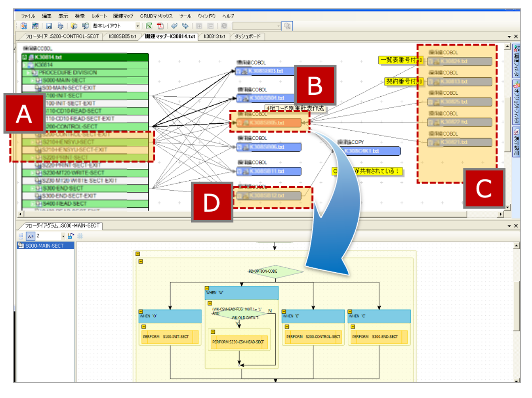Viewport: 532px width, 398px height.
Task: Open the 表示設定 side panel tab
Action: pyautogui.click(x=516, y=142)
